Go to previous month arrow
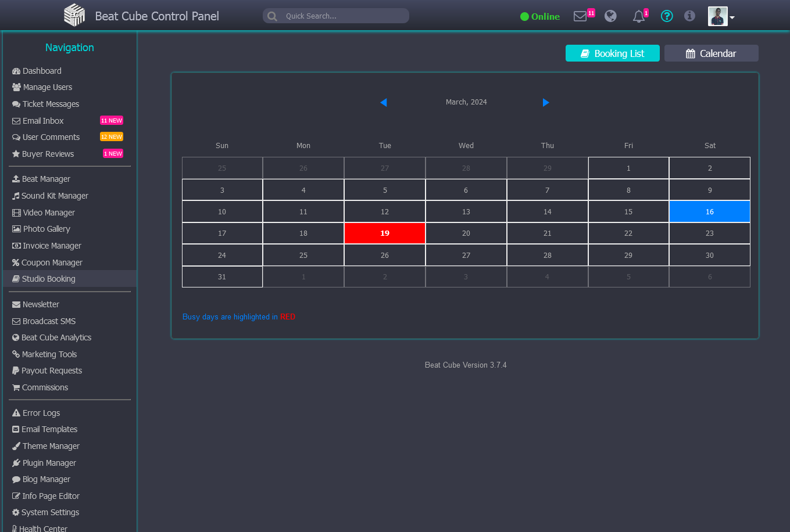The image size is (790, 532). coord(383,102)
